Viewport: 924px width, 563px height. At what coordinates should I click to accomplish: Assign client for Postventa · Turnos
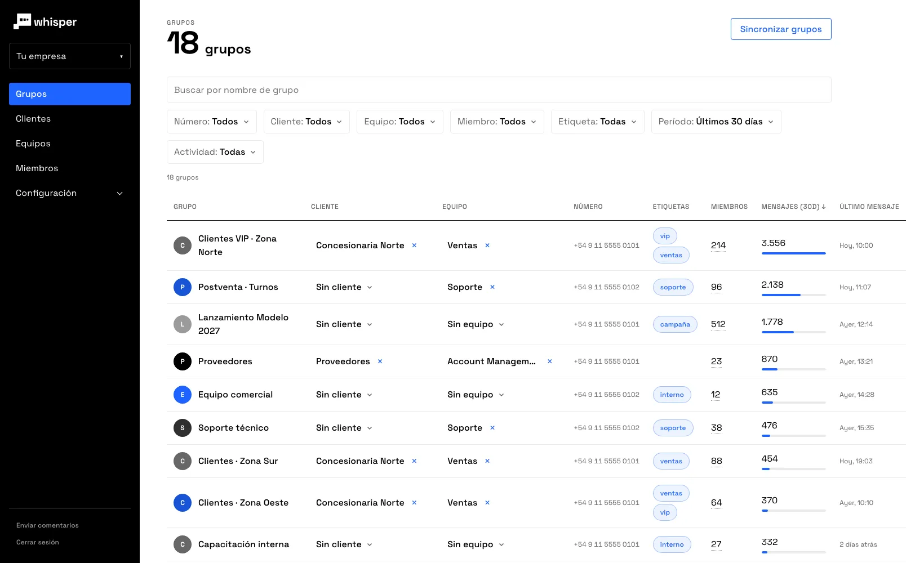(344, 287)
